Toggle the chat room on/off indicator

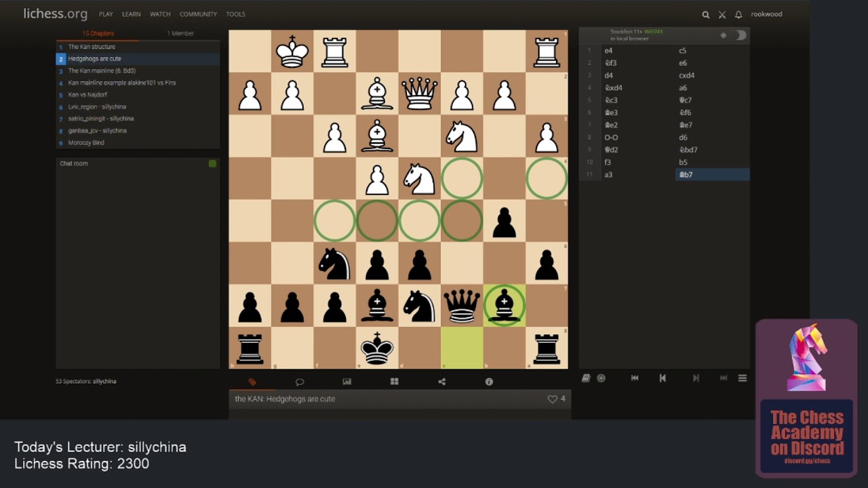(212, 163)
